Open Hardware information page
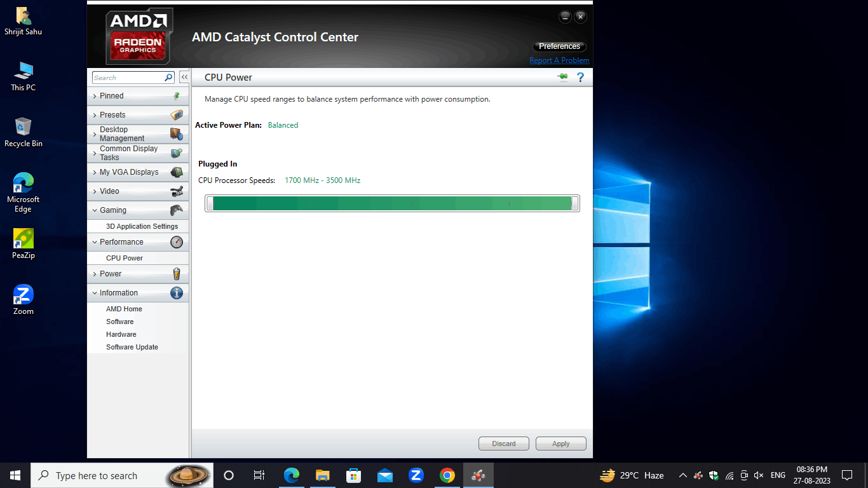The width and height of the screenshot is (868, 488). click(121, 334)
